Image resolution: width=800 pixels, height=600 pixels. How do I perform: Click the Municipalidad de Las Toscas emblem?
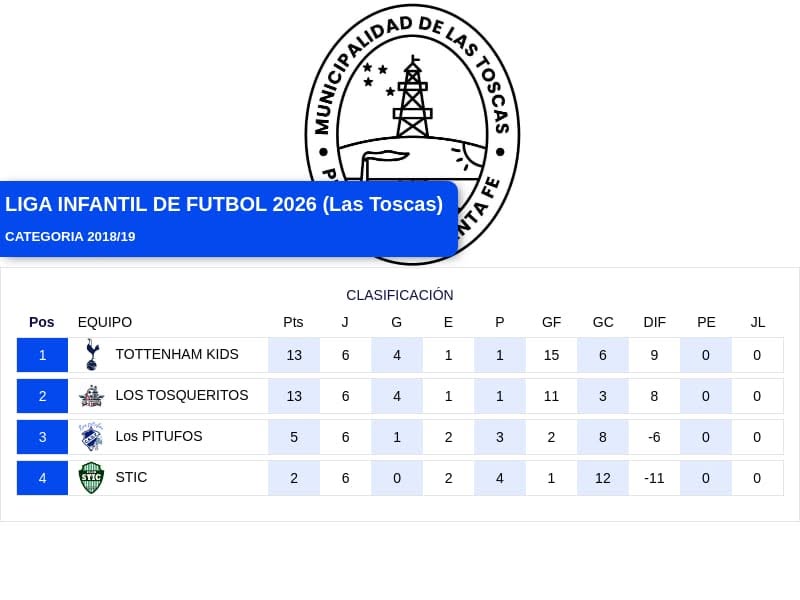click(412, 134)
